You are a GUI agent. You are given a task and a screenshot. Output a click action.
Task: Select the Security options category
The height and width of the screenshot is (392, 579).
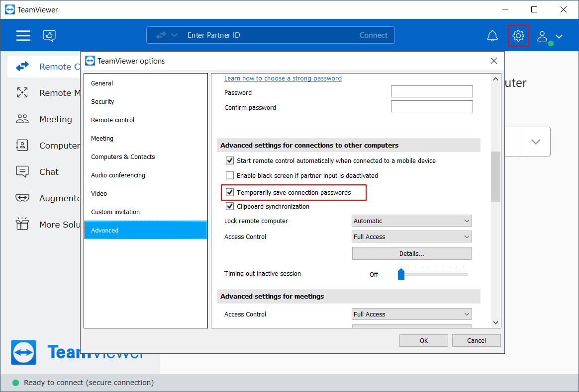click(x=102, y=101)
